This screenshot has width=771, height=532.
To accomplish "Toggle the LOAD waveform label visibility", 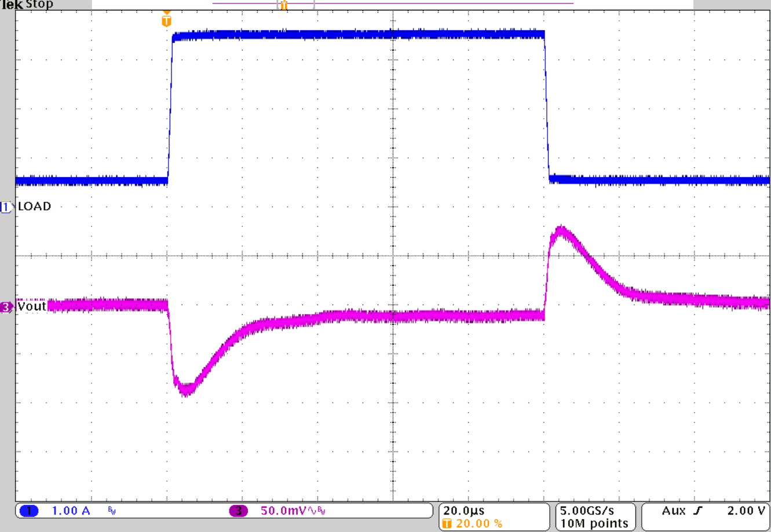I will 34,206.
